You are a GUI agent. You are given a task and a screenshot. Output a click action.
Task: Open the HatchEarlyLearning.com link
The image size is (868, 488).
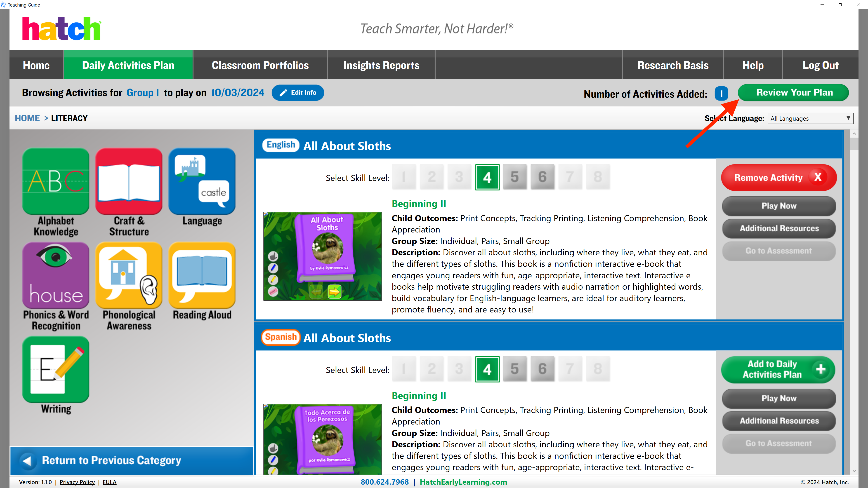point(463,482)
